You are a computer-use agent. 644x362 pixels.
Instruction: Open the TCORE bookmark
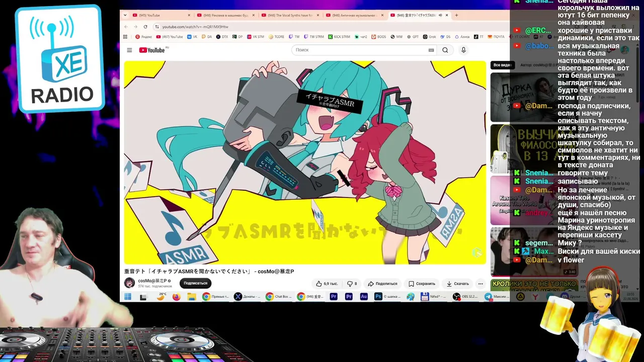tap(276, 37)
